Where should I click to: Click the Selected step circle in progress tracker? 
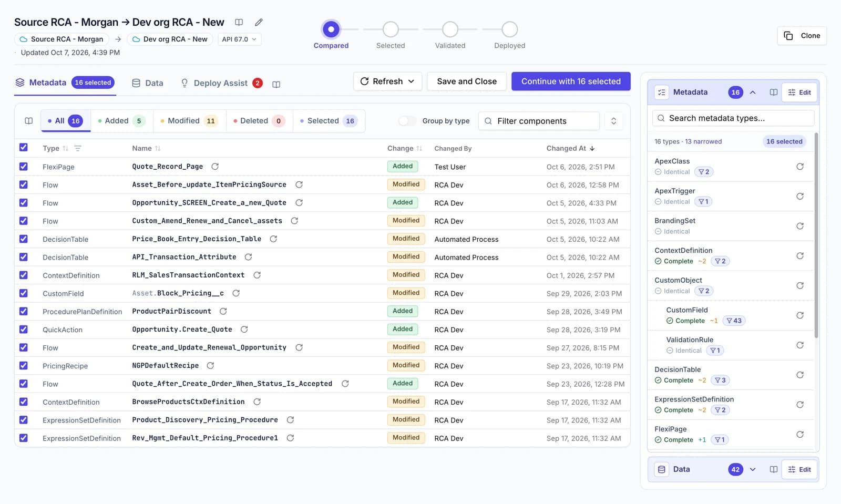tap(391, 29)
